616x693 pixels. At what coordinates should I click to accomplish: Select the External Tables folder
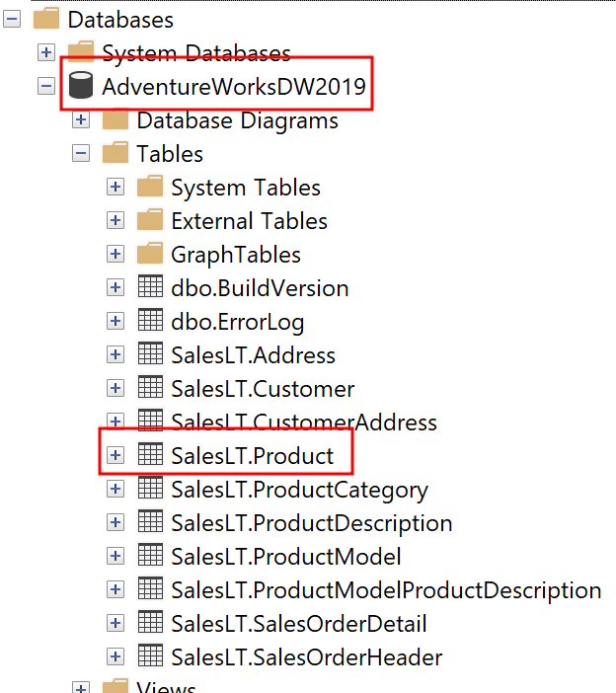pos(249,221)
